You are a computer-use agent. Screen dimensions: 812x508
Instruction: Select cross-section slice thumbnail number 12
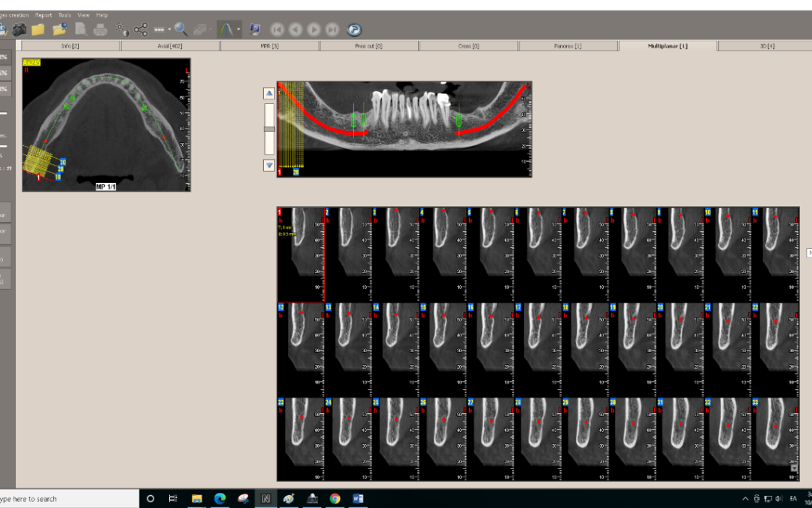click(301, 349)
